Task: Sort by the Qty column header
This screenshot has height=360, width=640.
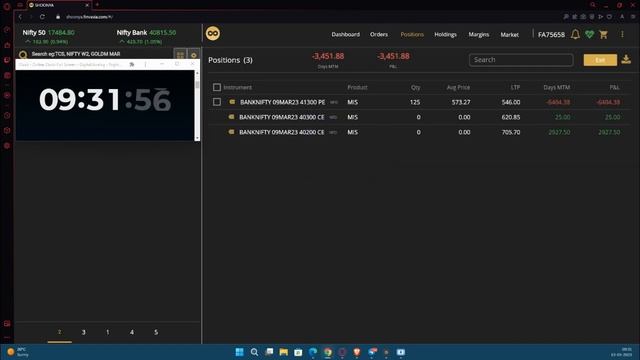Action: click(416, 87)
